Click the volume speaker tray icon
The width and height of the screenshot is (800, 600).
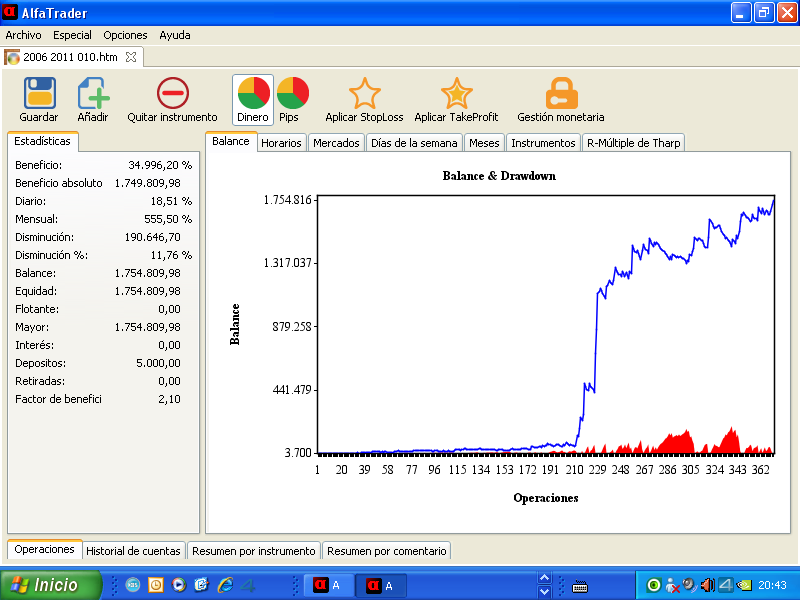(707, 585)
